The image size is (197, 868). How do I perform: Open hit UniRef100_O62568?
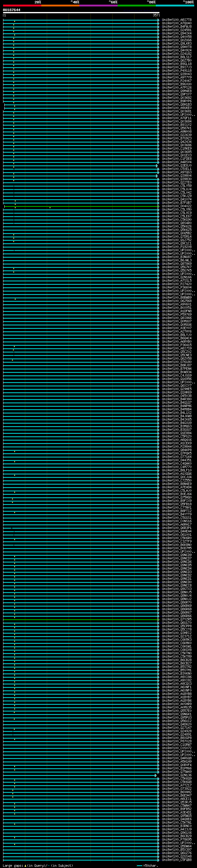pyautogui.click(x=176, y=301)
